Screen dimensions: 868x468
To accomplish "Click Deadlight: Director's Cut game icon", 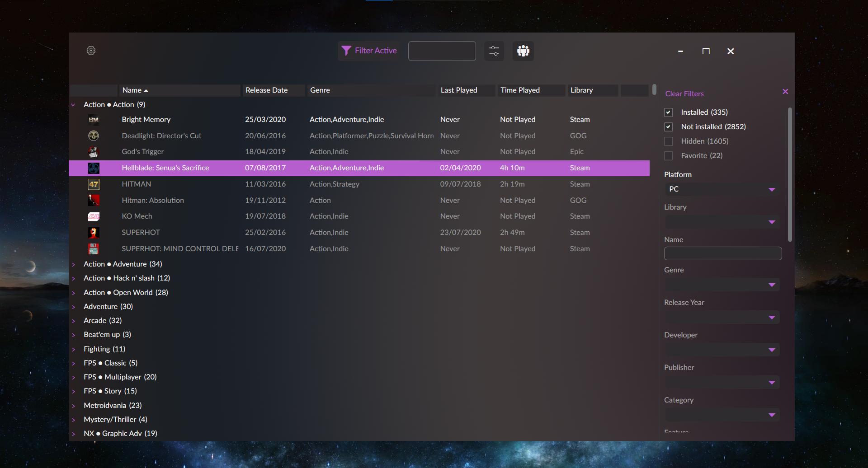I will pos(94,136).
